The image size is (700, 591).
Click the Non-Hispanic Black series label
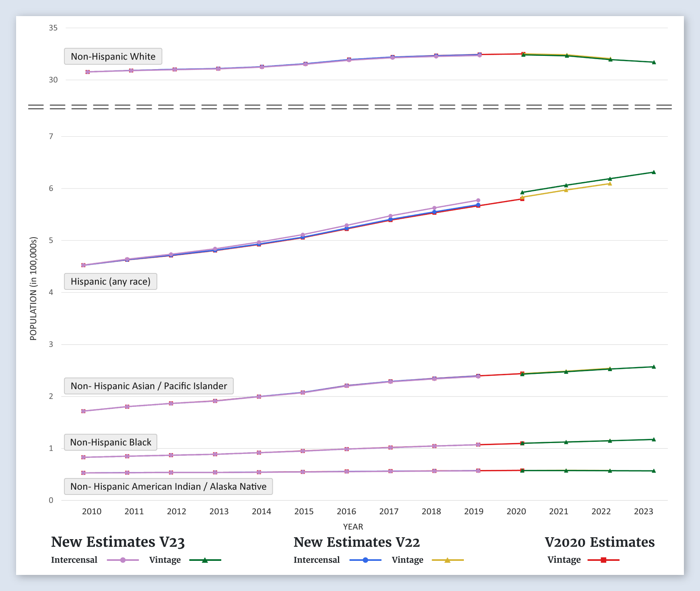tap(111, 442)
